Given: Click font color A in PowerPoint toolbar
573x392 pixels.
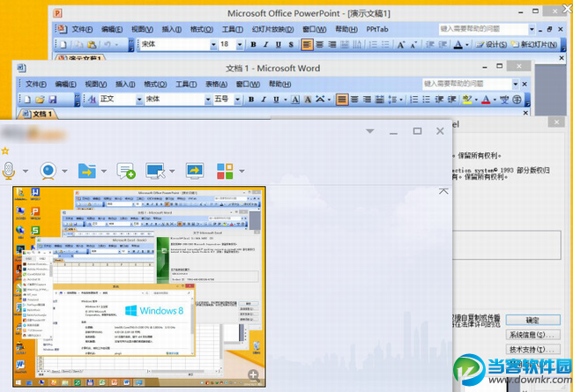Looking at the screenshot, I should tap(458, 45).
